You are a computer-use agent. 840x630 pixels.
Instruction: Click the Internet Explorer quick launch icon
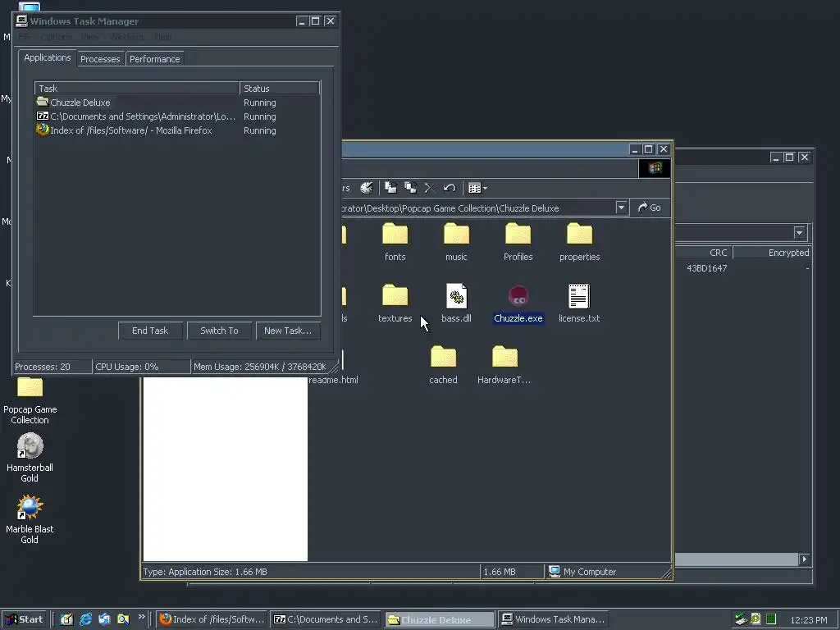[85, 619]
